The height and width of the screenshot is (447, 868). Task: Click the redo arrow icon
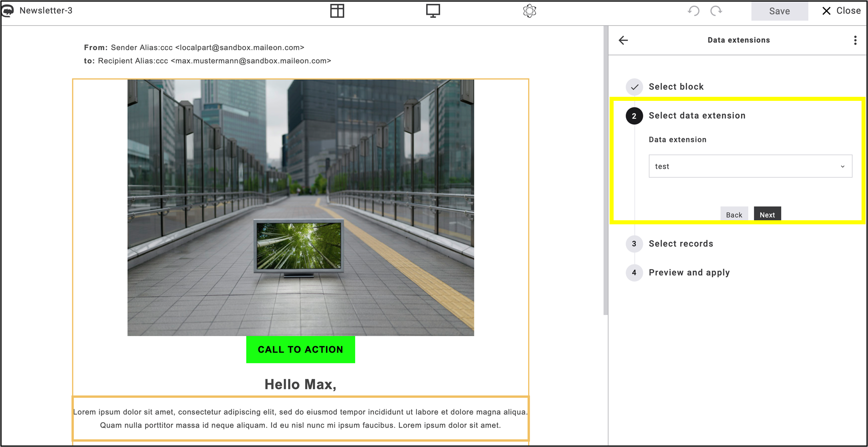tap(717, 10)
